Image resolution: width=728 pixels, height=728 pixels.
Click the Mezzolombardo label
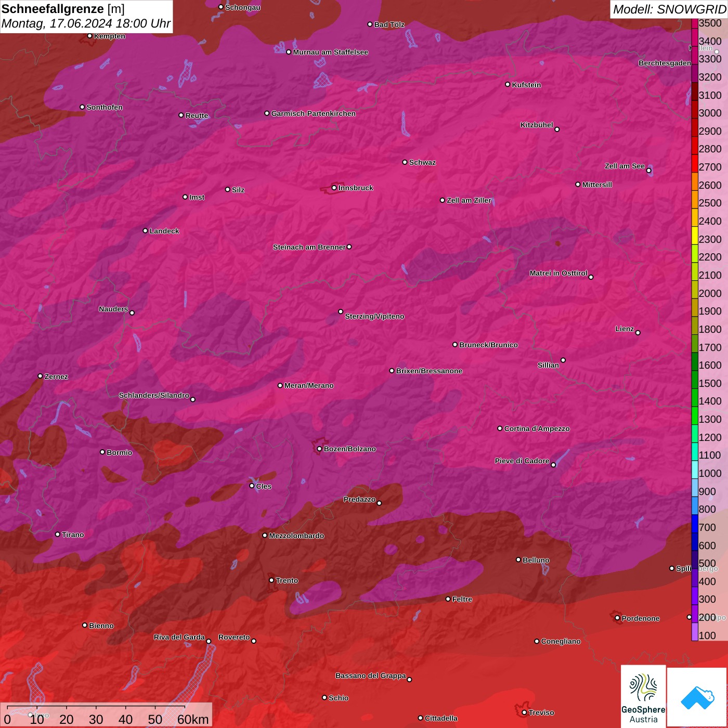(296, 536)
